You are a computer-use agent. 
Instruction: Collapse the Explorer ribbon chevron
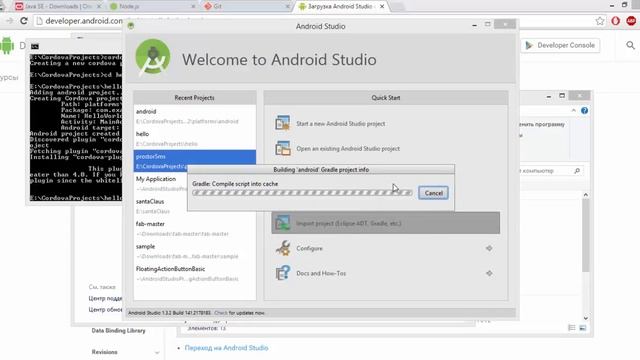tap(573, 111)
